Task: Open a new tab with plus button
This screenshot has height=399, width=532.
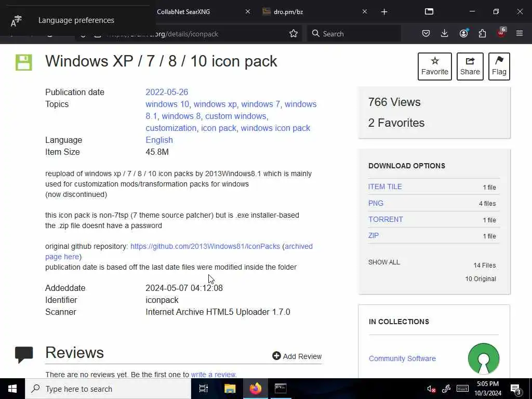Action: (x=384, y=12)
